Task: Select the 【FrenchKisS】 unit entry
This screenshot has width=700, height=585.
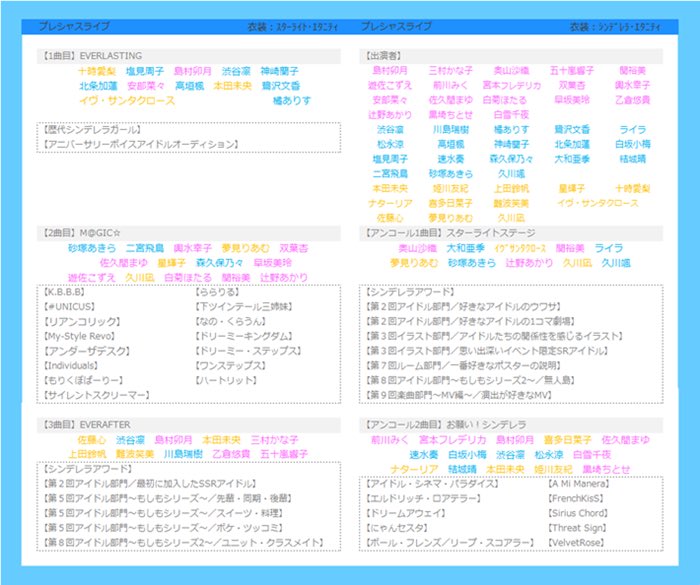Action: pyautogui.click(x=576, y=499)
